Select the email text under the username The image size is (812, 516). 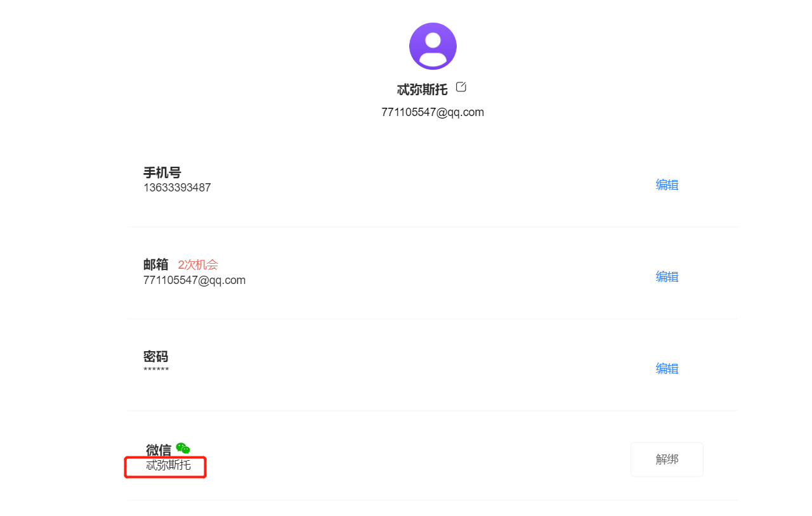[x=433, y=112]
